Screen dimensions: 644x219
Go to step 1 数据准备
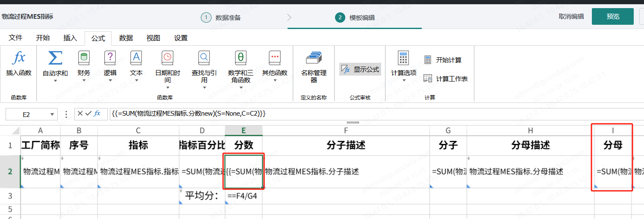[x=221, y=18]
